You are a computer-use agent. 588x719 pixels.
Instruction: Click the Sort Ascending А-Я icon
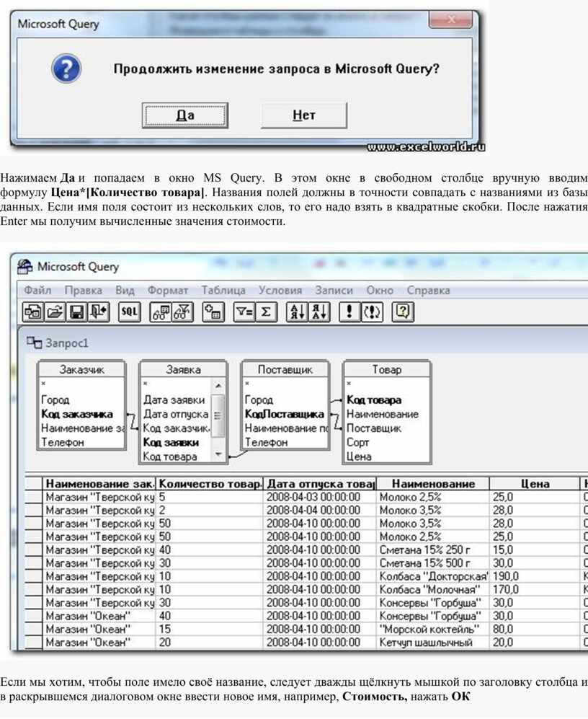point(297,312)
